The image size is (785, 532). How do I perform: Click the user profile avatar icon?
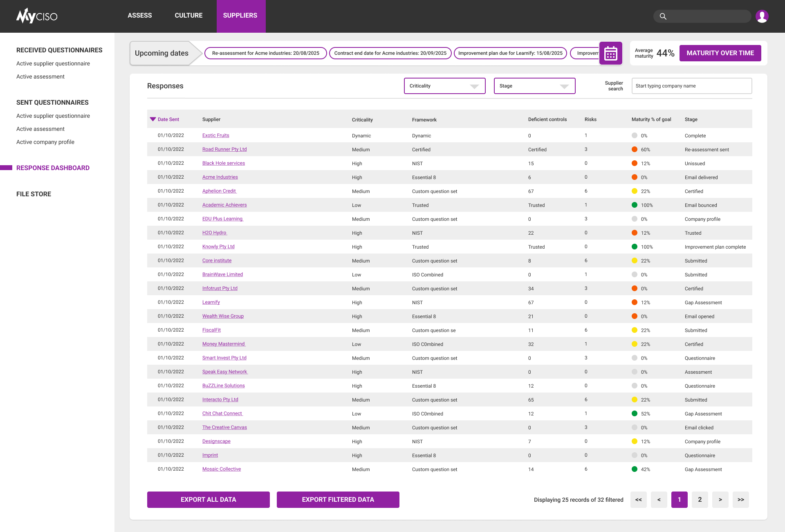[762, 16]
